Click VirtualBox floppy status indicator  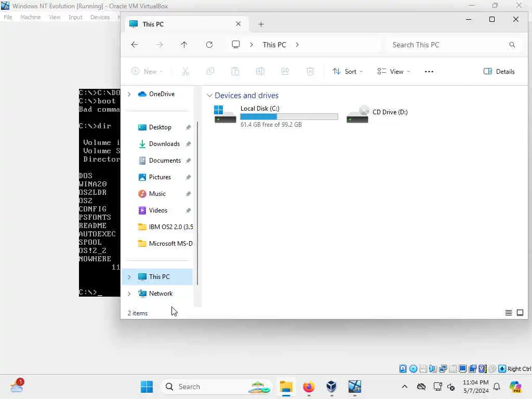[423, 369]
